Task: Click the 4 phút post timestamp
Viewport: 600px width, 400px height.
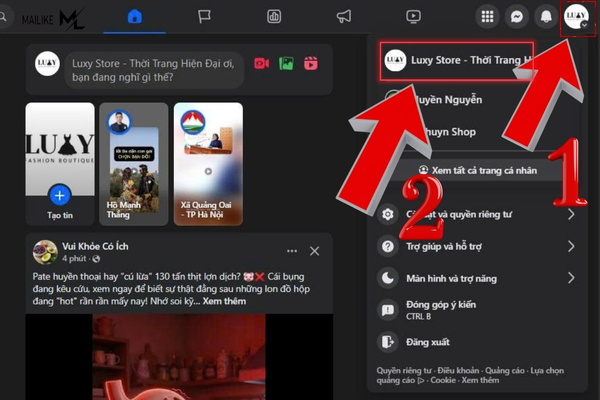Action: pyautogui.click(x=74, y=259)
